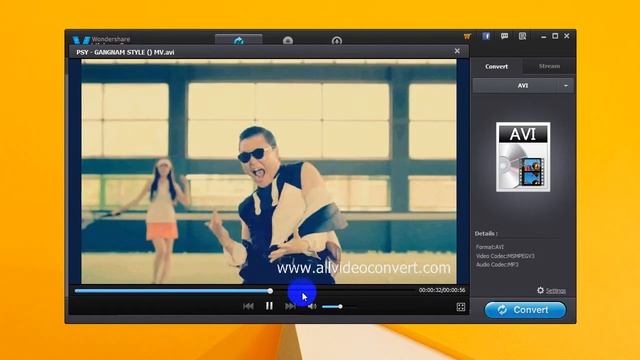This screenshot has width=640, height=360.
Task: Minimize the Wondershare window
Action: 544,36
